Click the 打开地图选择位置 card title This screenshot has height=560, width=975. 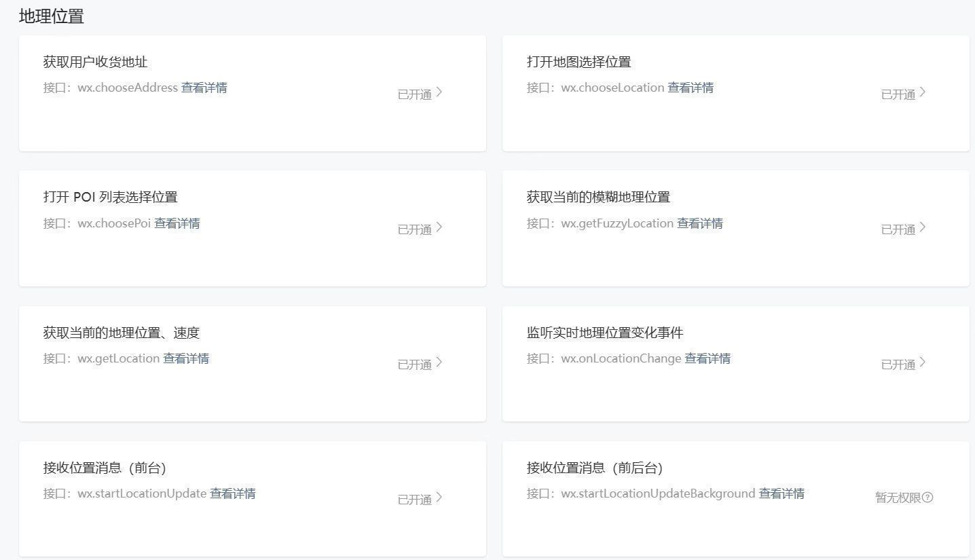coord(578,62)
